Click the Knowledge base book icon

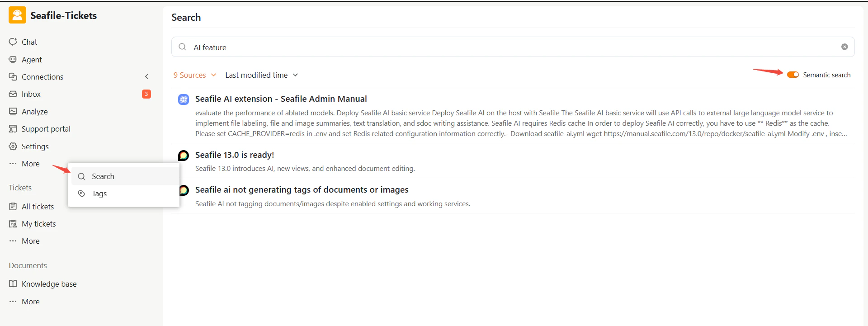click(x=13, y=284)
